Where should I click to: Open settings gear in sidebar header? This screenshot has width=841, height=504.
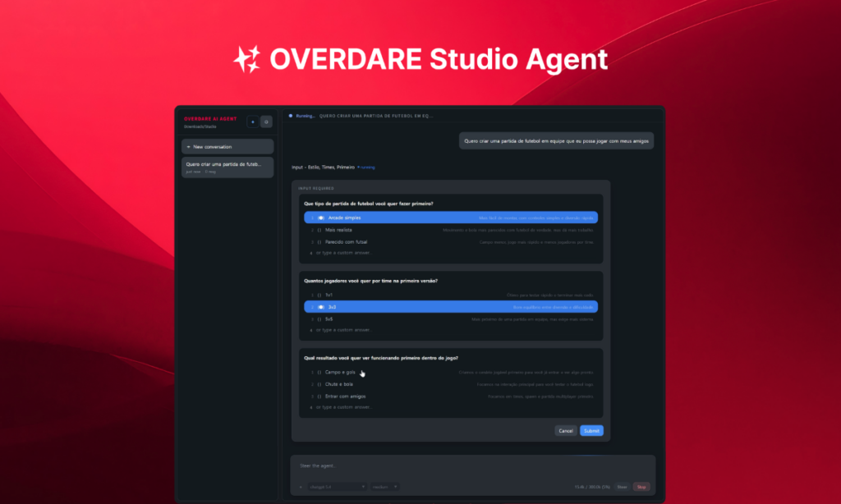267,121
